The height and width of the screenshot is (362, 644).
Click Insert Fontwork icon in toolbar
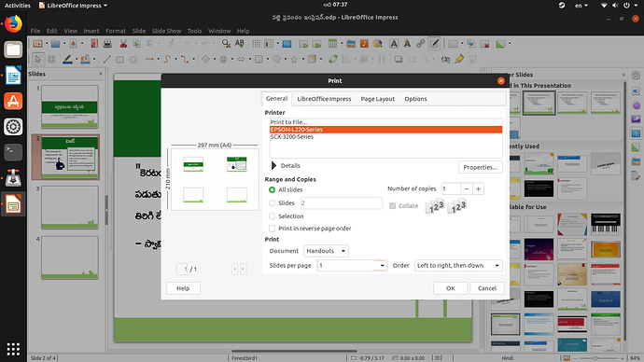[407, 44]
